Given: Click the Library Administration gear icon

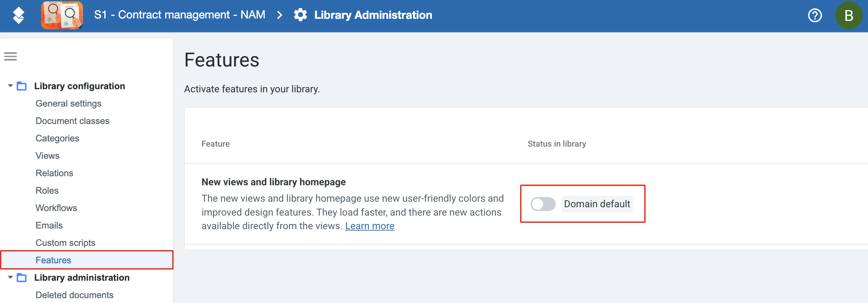Looking at the screenshot, I should coord(300,15).
